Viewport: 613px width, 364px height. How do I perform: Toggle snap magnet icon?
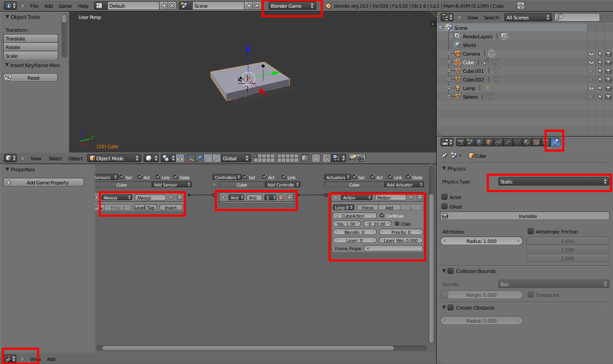[327, 158]
